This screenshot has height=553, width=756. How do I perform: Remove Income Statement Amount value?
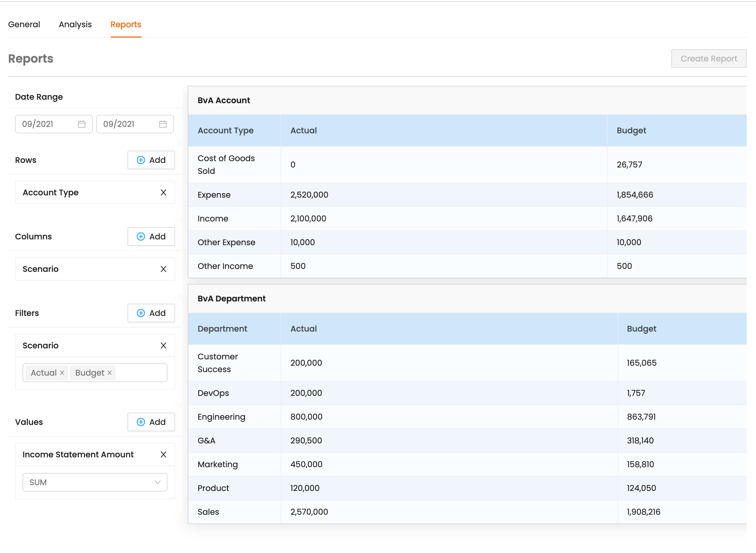[x=163, y=454]
